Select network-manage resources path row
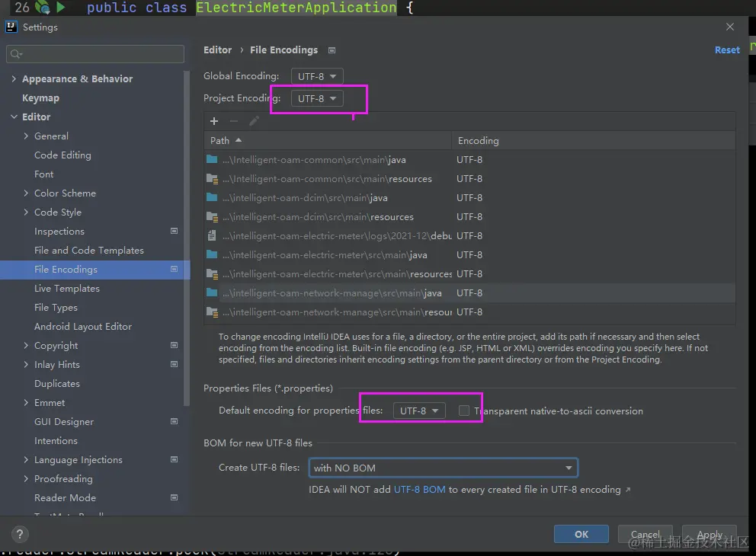The image size is (756, 556). coord(469,312)
